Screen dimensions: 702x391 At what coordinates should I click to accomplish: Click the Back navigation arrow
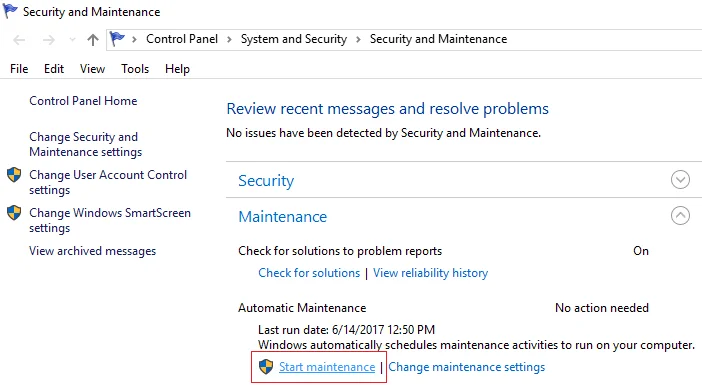click(19, 40)
